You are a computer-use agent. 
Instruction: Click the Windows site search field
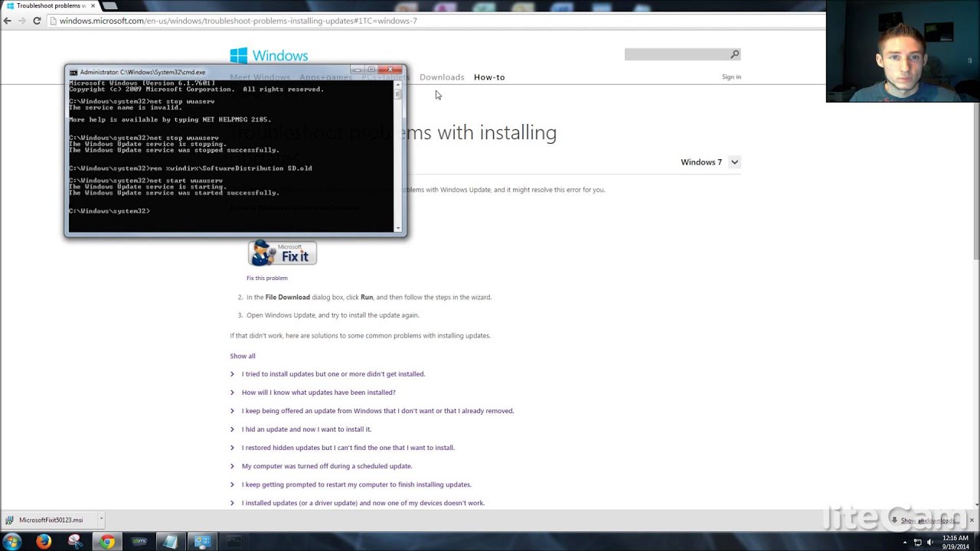click(x=677, y=54)
